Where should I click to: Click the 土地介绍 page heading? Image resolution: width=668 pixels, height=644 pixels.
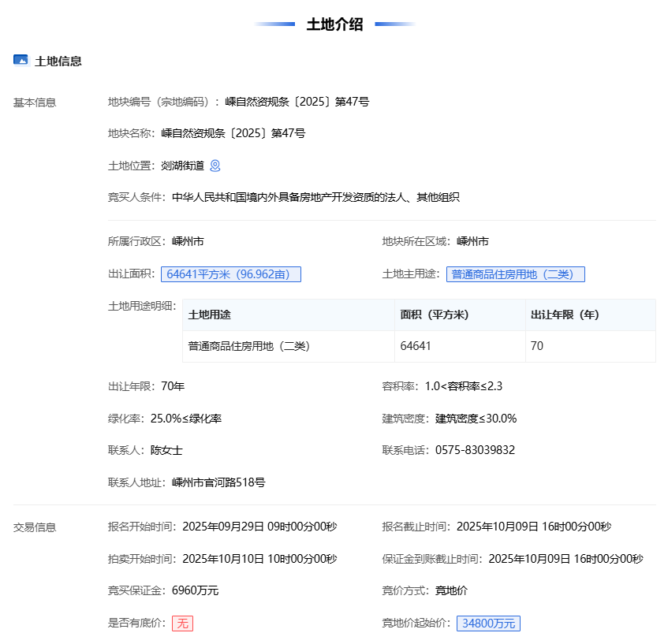pos(334,24)
